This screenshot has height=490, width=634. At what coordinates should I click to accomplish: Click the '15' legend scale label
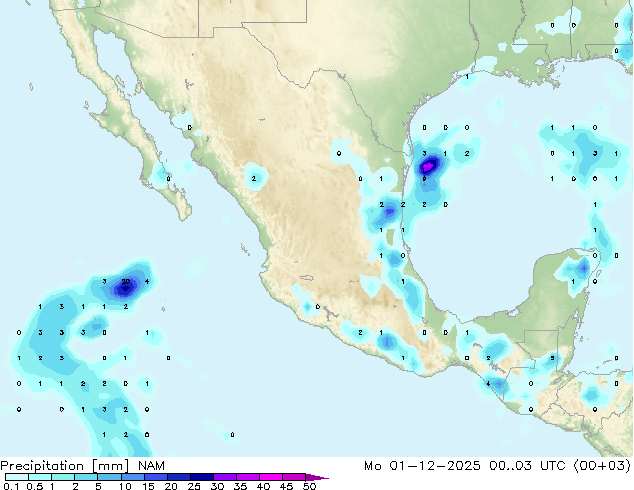tap(148, 486)
